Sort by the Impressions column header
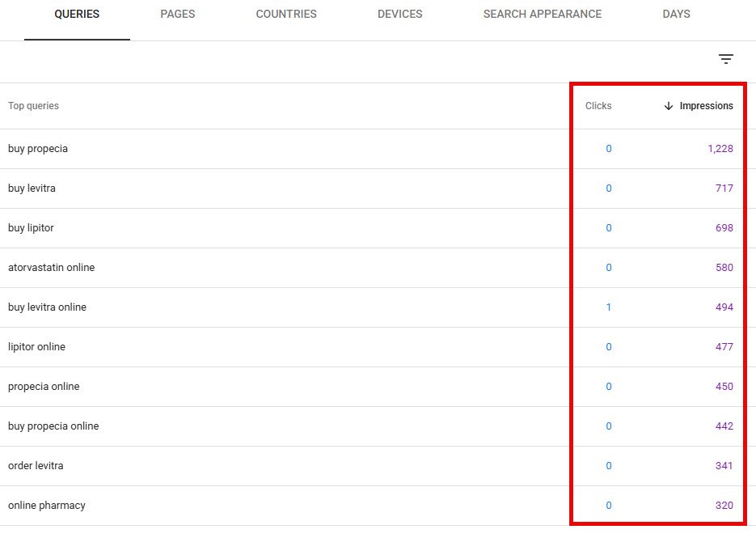The width and height of the screenshot is (756, 538). tap(707, 106)
